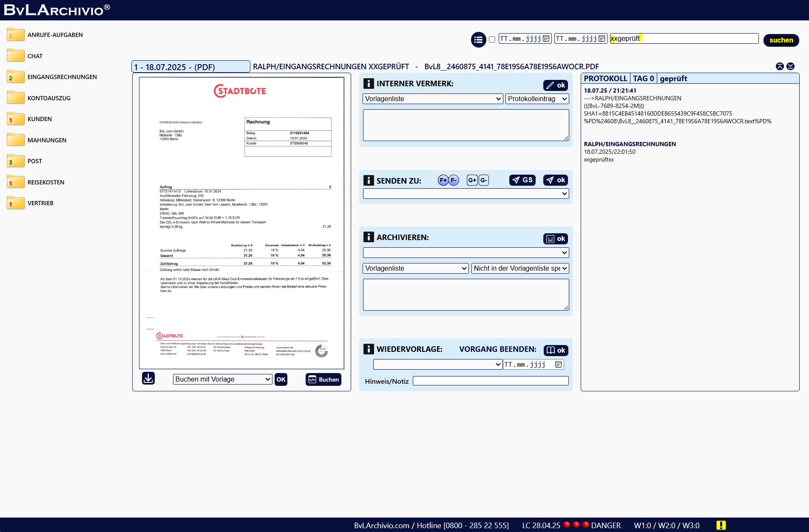Expand the Buchen mit Vorlage dropdown
Screen dimensions: 809x532
coord(222,379)
